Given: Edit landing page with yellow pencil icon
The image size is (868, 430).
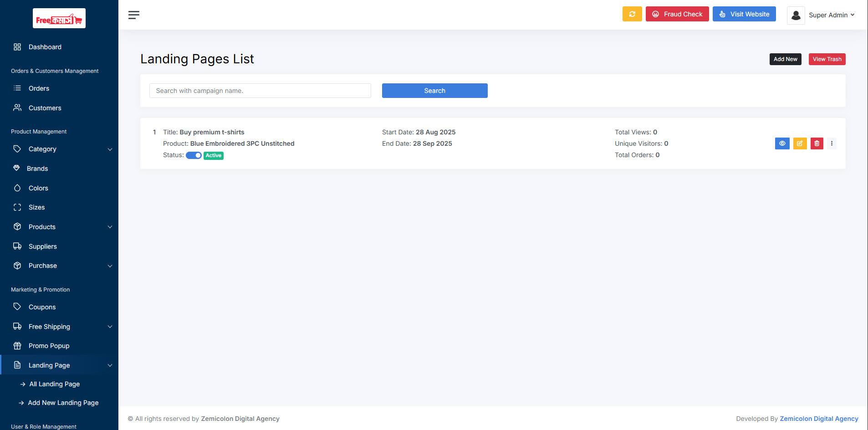Looking at the screenshot, I should click(800, 143).
